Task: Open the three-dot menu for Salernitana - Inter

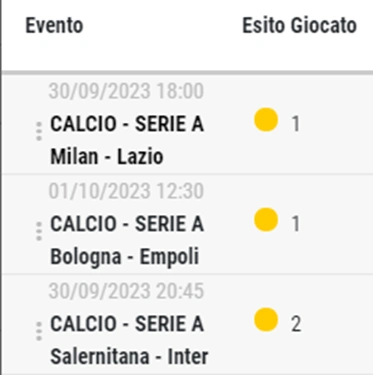Action: pos(39,331)
